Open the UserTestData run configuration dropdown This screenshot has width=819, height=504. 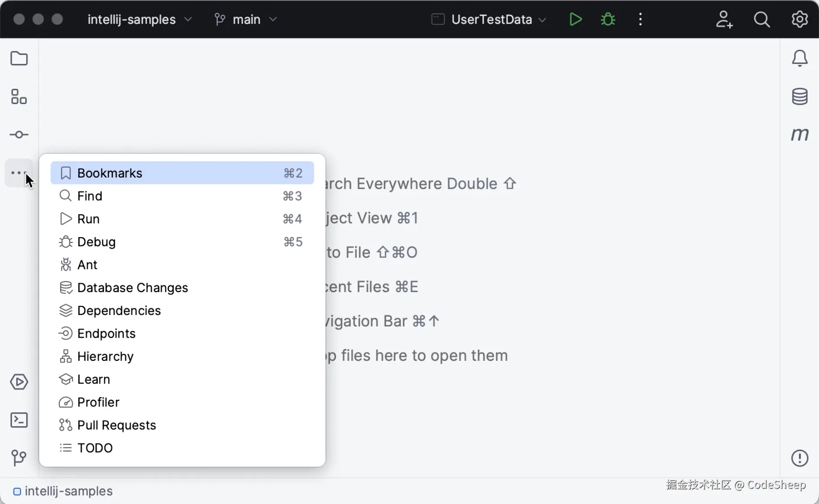pos(489,19)
